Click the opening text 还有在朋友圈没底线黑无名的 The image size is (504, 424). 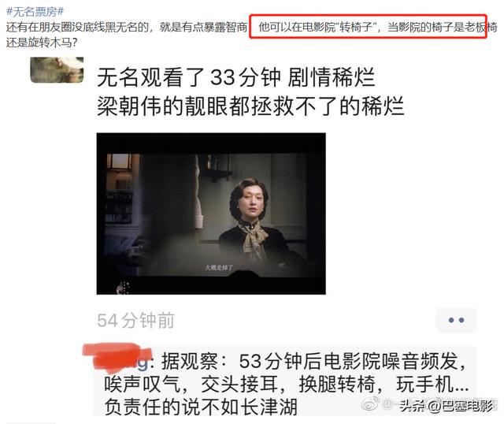click(77, 27)
